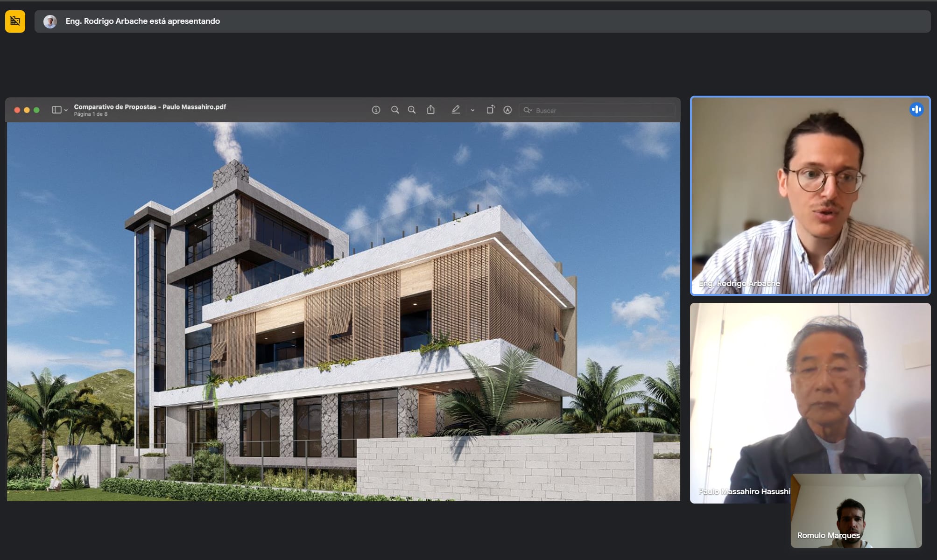Select Eng. Rodrigo Arbache video tile

[x=810, y=196]
